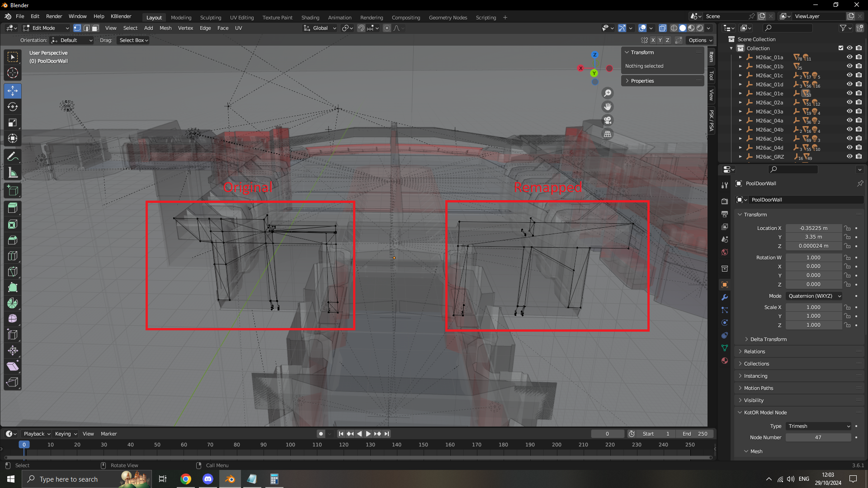
Task: Switch to Vertex select mode
Action: tap(77, 28)
